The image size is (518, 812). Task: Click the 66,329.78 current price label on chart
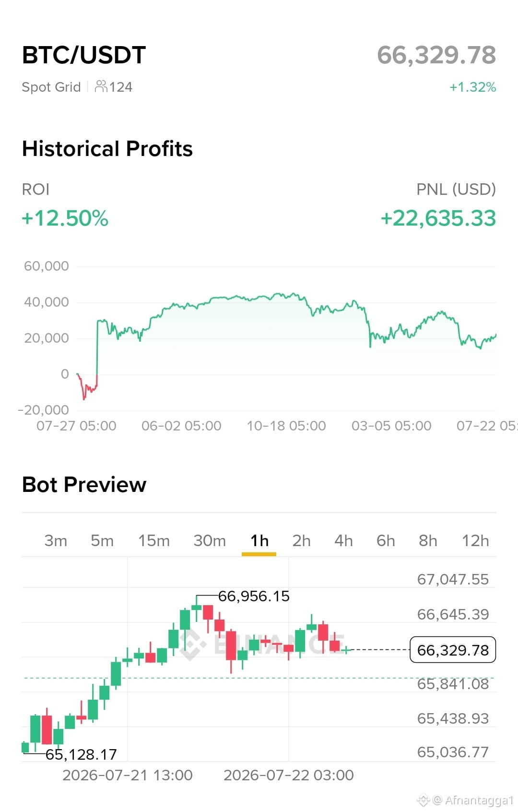coord(453,650)
